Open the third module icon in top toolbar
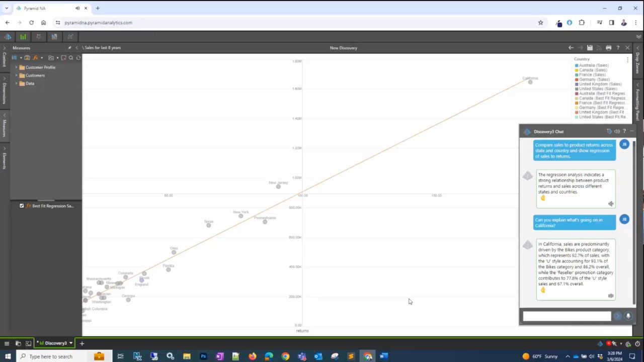Viewport: 644px width, 362px height. click(x=39, y=37)
